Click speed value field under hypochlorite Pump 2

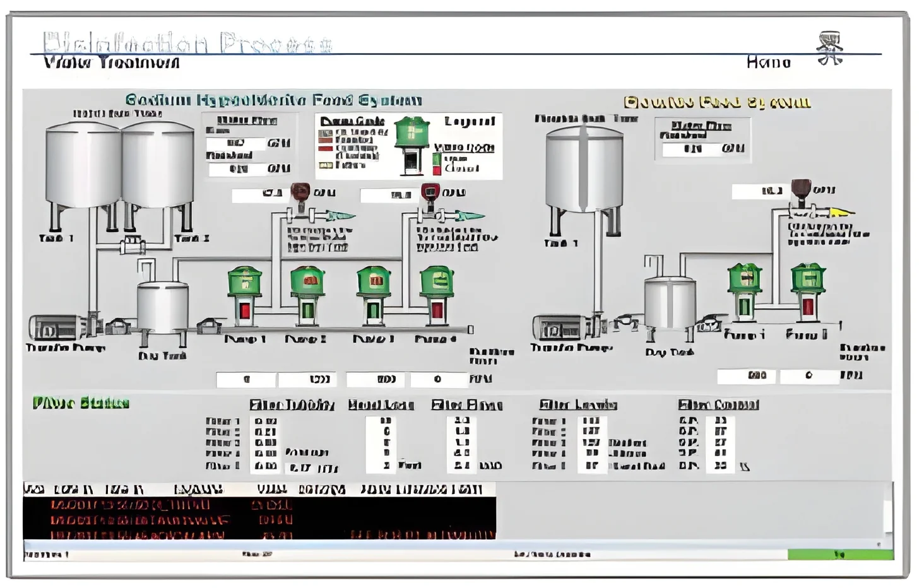click(x=307, y=380)
